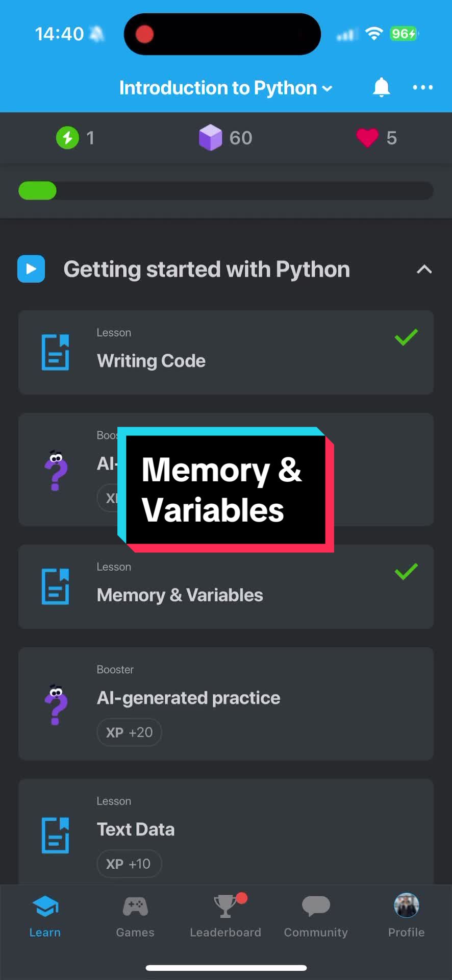
Task: Start the AI-generated practice XP +20 booster
Action: click(226, 704)
